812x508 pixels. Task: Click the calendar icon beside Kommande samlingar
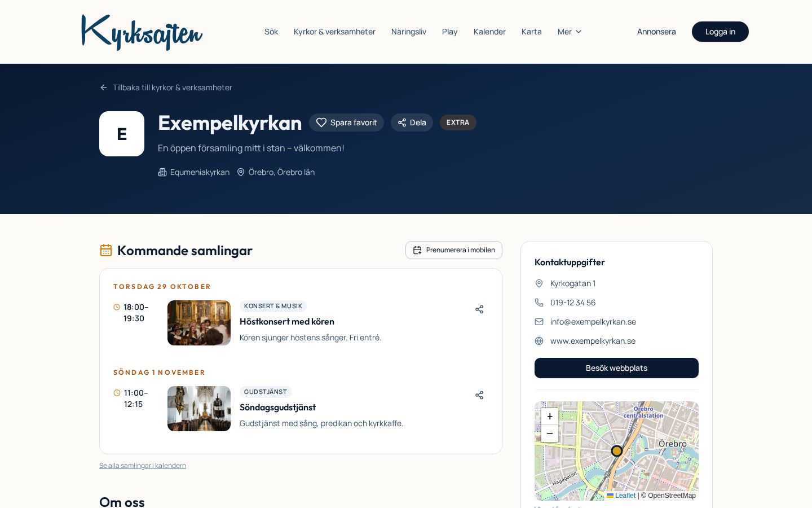pyautogui.click(x=106, y=250)
